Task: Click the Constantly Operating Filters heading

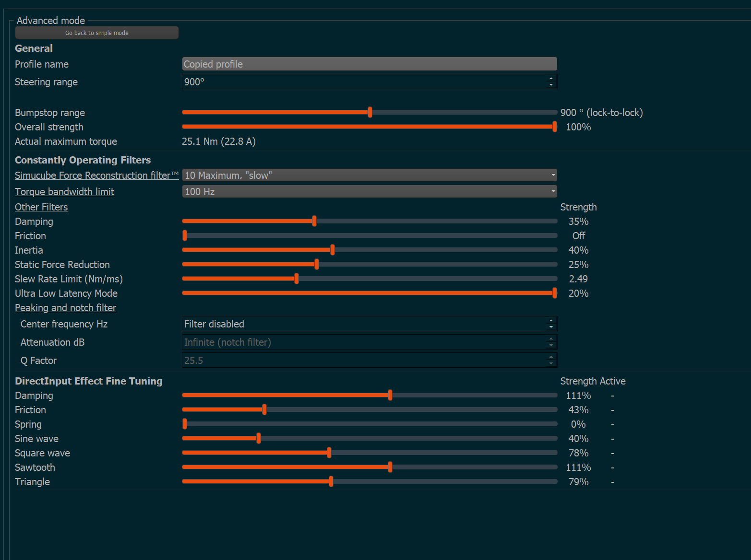Action: point(83,160)
